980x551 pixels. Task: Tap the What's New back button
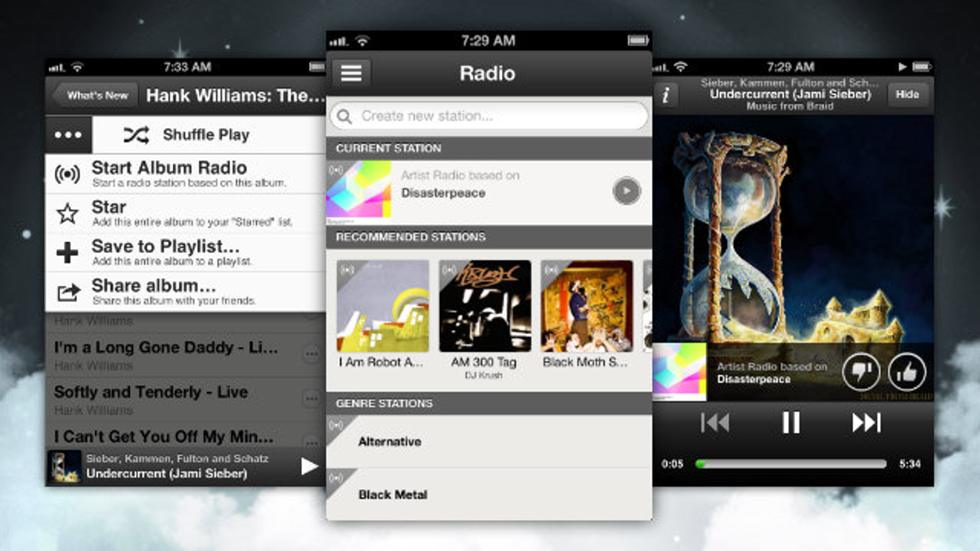[x=95, y=96]
